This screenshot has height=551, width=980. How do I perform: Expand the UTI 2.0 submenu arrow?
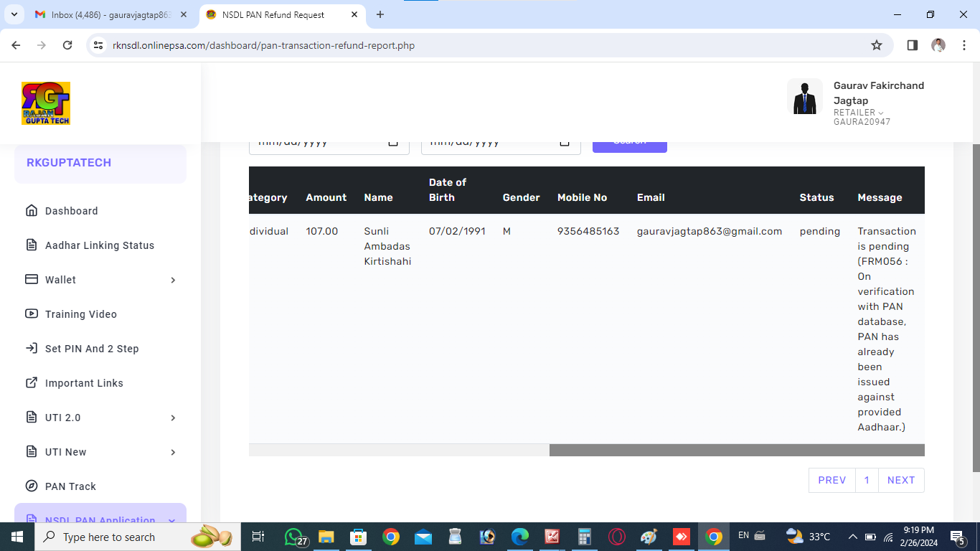coord(173,418)
